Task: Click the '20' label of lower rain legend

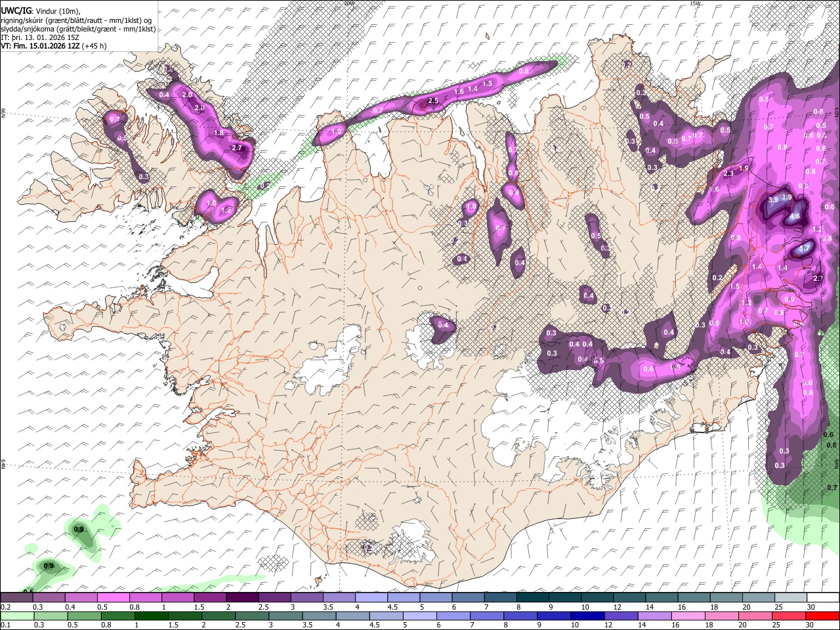Action: [x=744, y=624]
